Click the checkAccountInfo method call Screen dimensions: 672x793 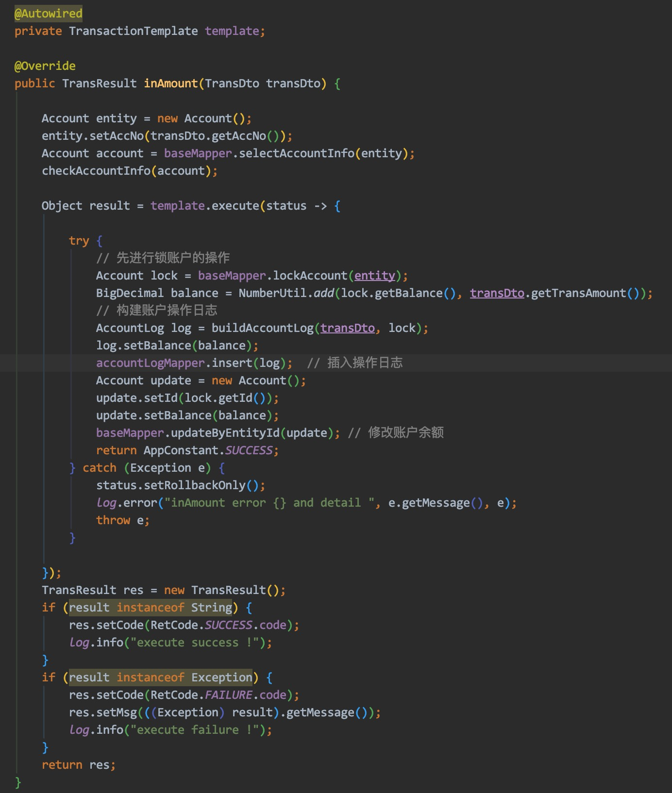[96, 171]
